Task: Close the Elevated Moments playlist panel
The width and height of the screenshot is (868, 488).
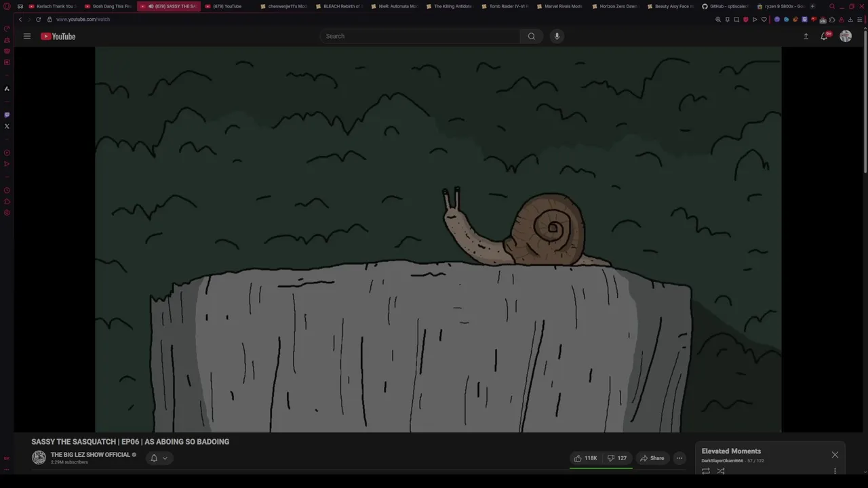Action: (x=835, y=455)
